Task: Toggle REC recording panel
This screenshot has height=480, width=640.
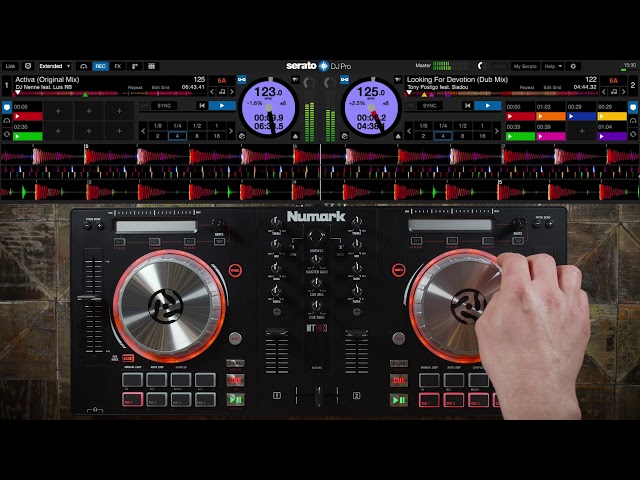Action: [100, 66]
